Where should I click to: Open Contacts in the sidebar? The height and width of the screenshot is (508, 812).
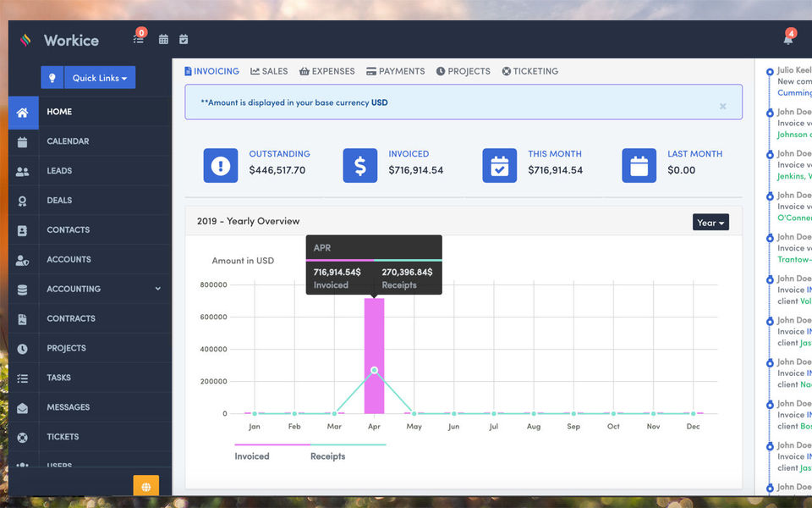(68, 229)
